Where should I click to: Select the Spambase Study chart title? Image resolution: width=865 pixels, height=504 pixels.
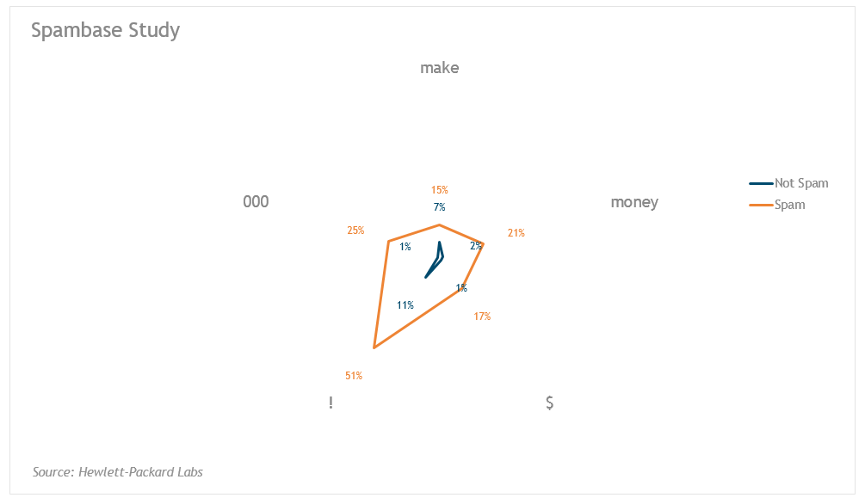click(x=105, y=31)
